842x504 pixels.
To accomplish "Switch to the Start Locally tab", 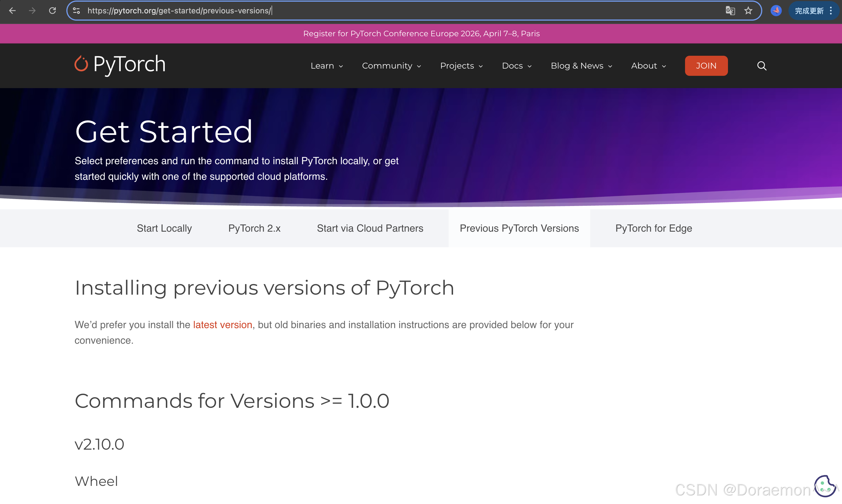I will click(164, 228).
